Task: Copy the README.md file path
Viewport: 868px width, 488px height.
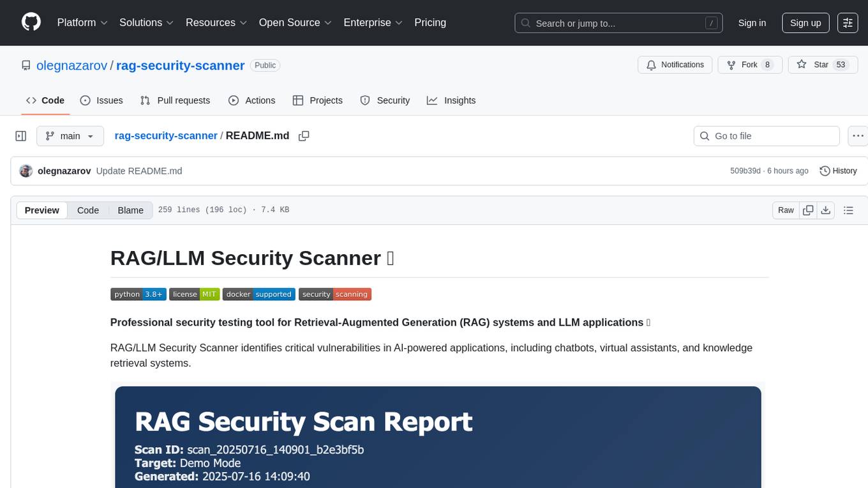Action: point(304,135)
